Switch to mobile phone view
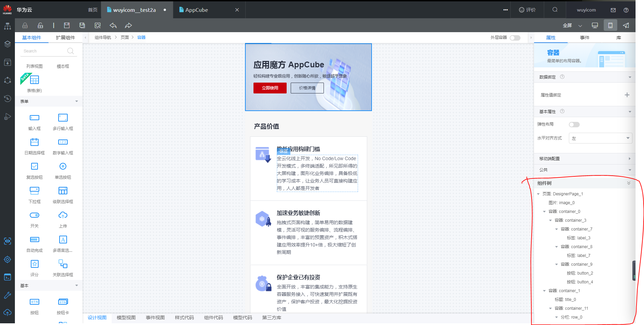This screenshot has width=644, height=325. 610,25
